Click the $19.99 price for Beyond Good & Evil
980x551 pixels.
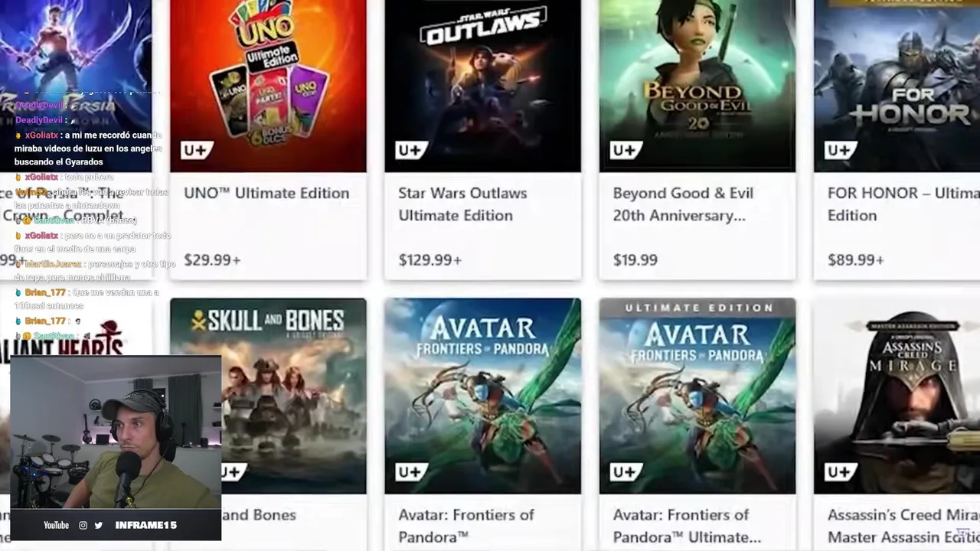pos(635,260)
